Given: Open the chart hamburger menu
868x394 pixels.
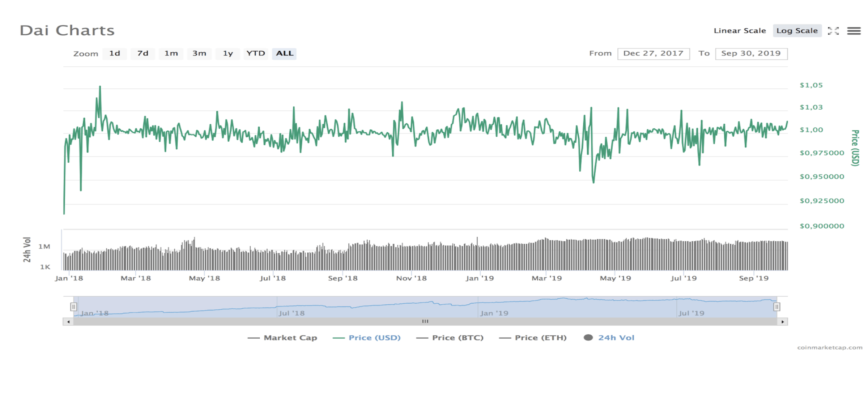Looking at the screenshot, I should (854, 31).
